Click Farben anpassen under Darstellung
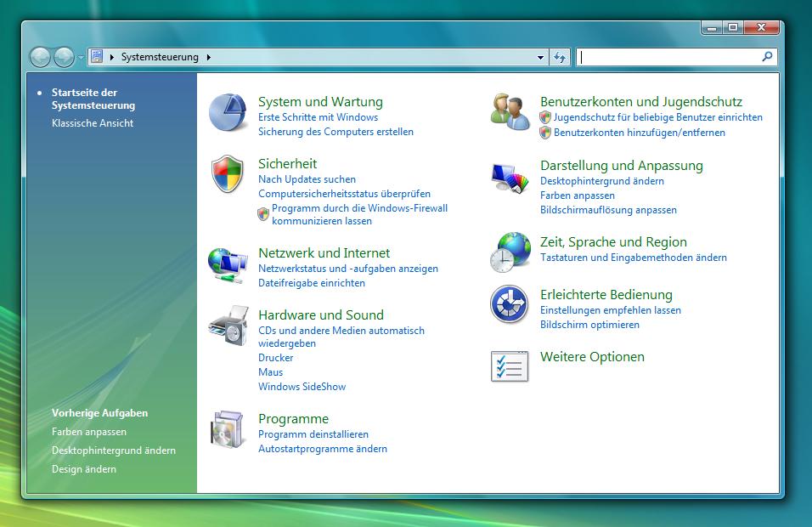The height and width of the screenshot is (527, 812). (x=577, y=195)
